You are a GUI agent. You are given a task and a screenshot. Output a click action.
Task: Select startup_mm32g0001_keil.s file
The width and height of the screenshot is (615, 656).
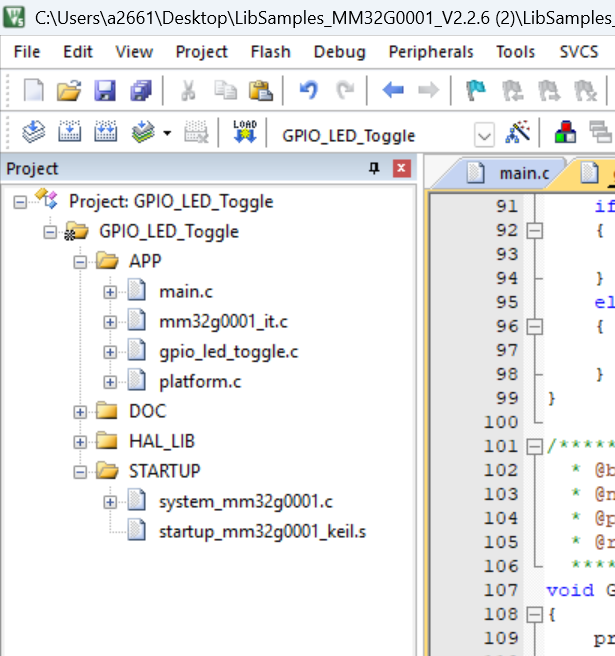tap(262, 531)
